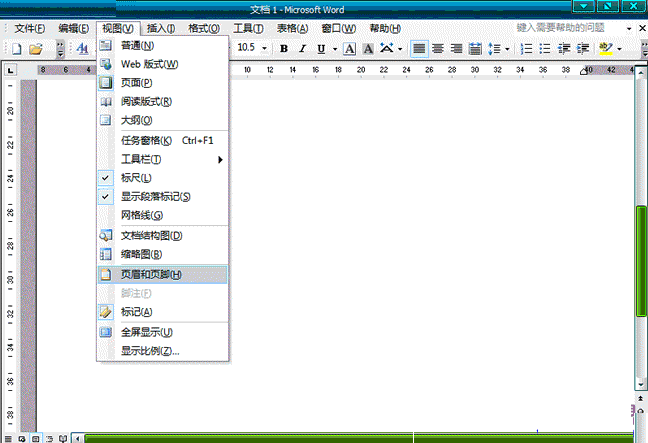Viewport: 648px width, 443px height.
Task: Toggle underline formatting
Action: (321, 49)
